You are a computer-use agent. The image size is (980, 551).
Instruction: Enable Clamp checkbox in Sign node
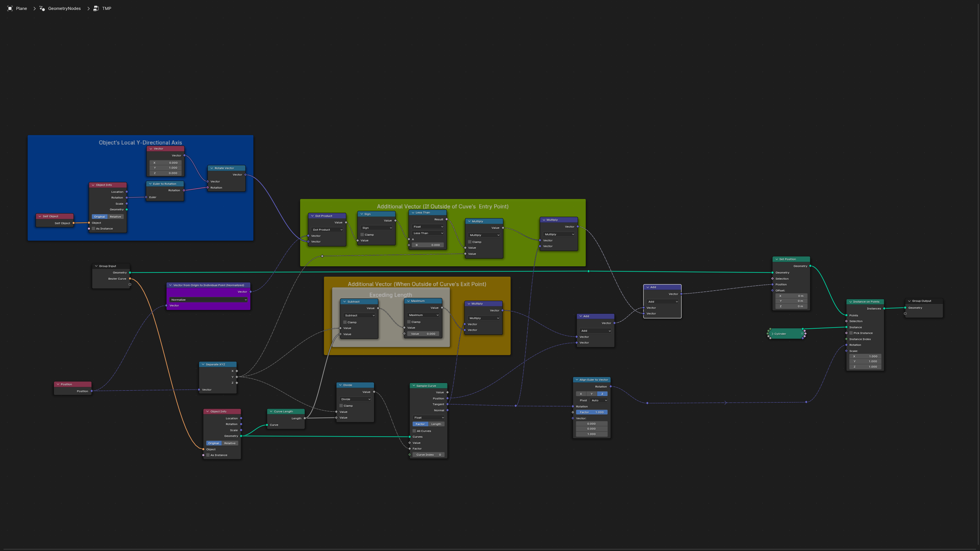tap(362, 235)
